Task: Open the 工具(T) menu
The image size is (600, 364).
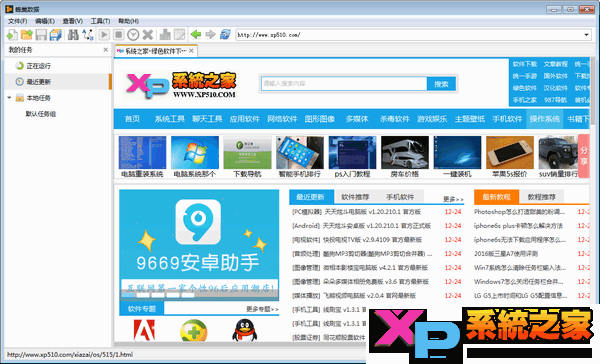Action: pyautogui.click(x=100, y=21)
